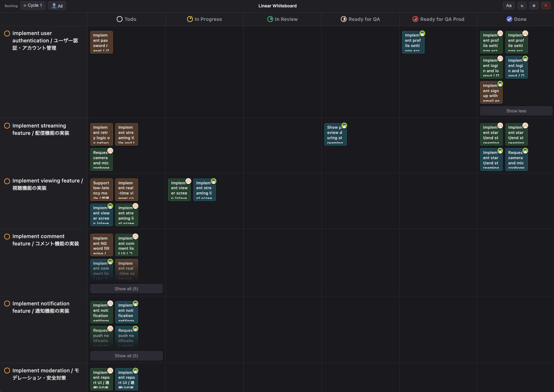
Task: Click the Todo status circle icon
Action: click(x=120, y=19)
